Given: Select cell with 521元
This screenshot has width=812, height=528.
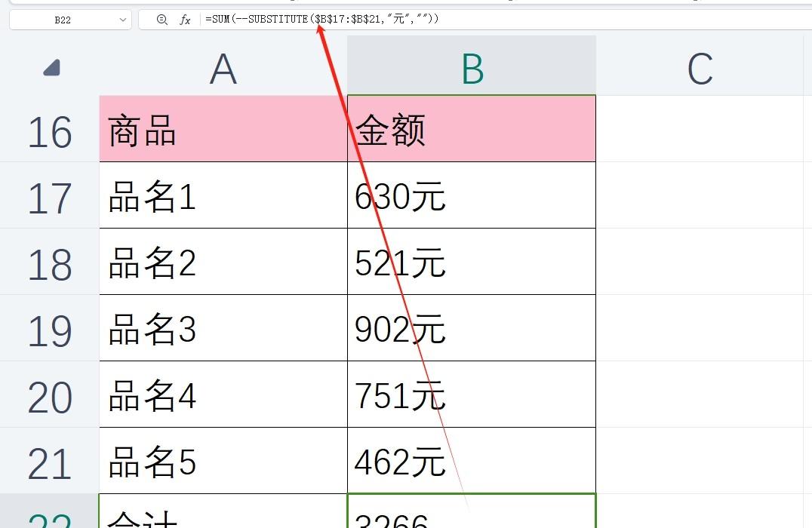Looking at the screenshot, I should pyautogui.click(x=472, y=262).
